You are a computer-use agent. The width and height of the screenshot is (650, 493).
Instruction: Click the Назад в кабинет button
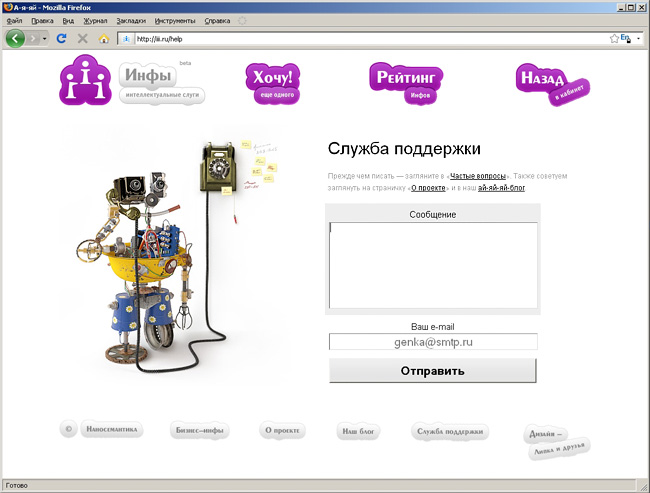pyautogui.click(x=552, y=82)
